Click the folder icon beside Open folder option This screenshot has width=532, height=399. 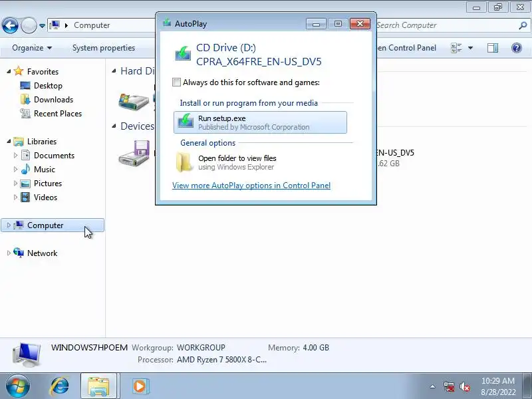pos(184,162)
